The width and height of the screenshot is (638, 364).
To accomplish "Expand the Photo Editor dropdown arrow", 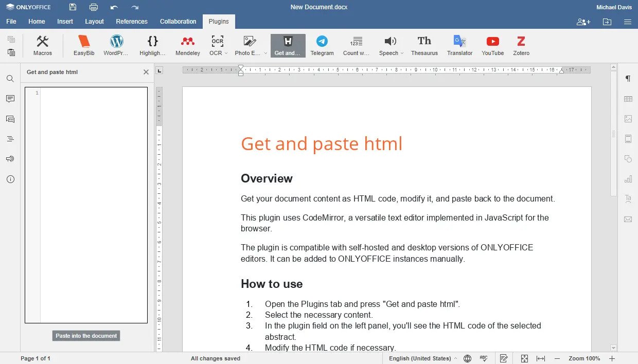I will pos(265,53).
